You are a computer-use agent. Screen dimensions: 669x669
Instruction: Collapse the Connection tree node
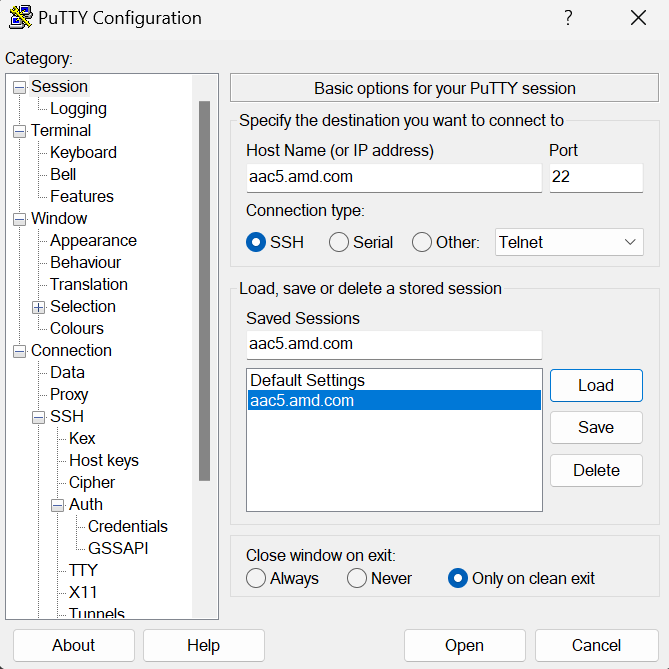[19, 351]
